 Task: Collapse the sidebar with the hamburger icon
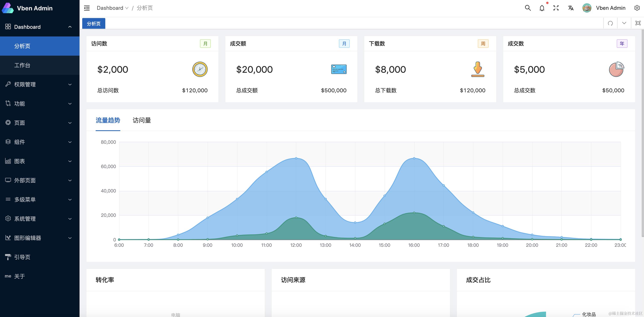pyautogui.click(x=86, y=8)
